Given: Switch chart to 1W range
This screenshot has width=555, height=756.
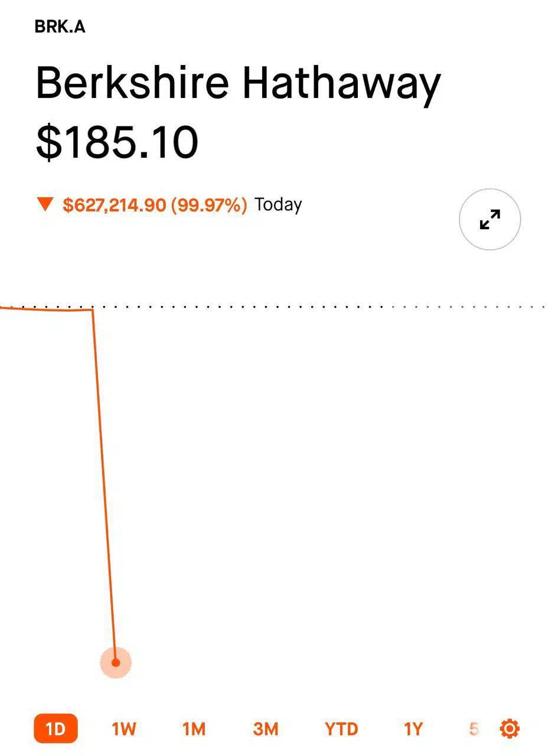Looking at the screenshot, I should click(x=124, y=729).
